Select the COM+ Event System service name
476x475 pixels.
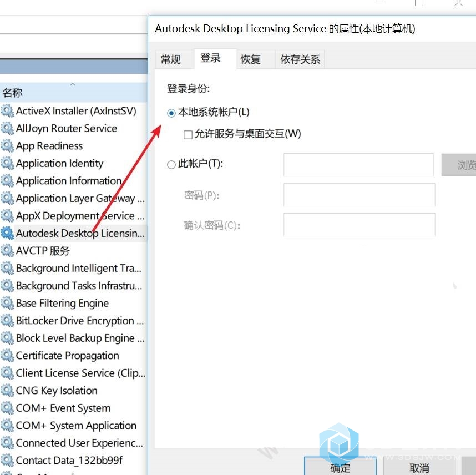point(63,408)
